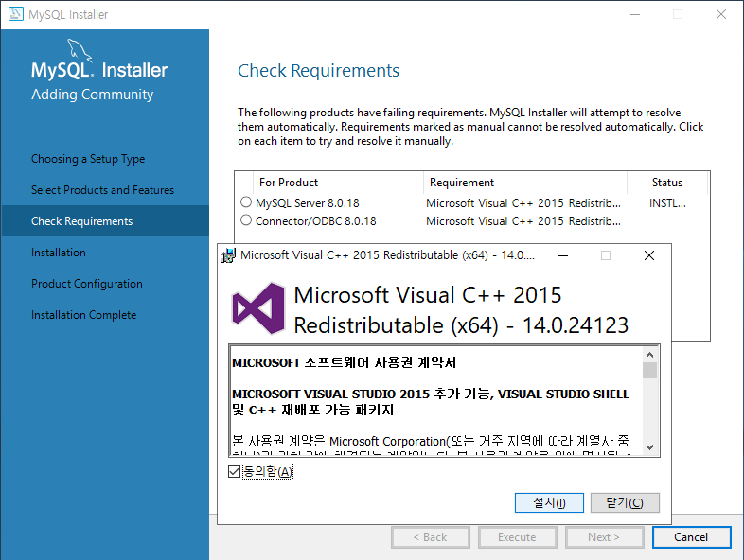Screen dimensions: 744x560
Task: Click the license scrollbar thumb
Action: [649, 370]
